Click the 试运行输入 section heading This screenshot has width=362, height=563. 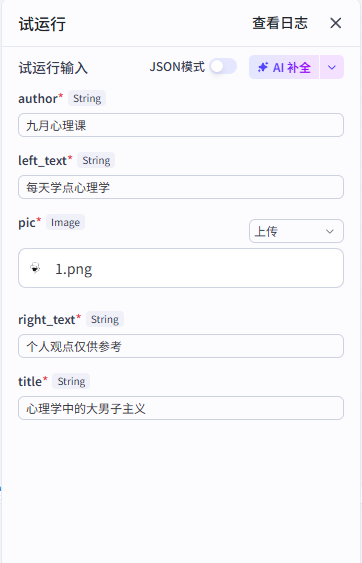(53, 68)
